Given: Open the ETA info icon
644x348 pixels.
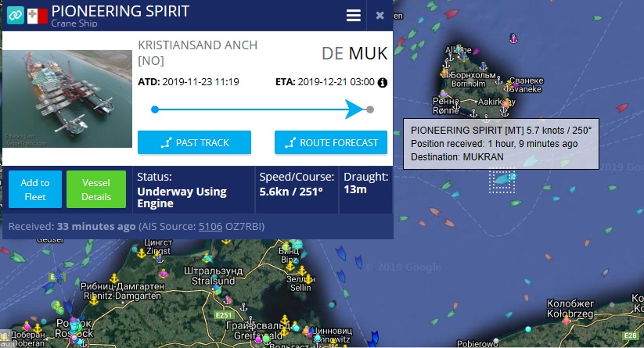Looking at the screenshot, I should tap(383, 82).
